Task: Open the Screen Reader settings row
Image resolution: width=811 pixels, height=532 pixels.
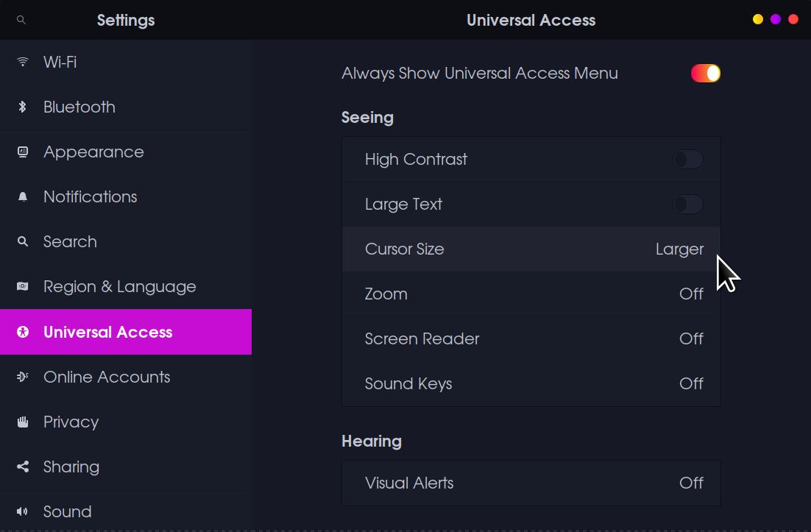Action: click(531, 339)
